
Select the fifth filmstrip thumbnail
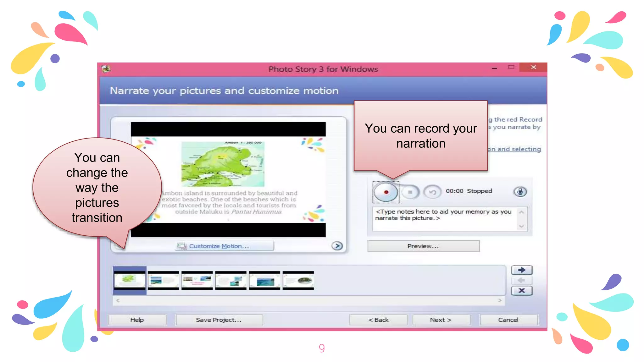(x=264, y=280)
